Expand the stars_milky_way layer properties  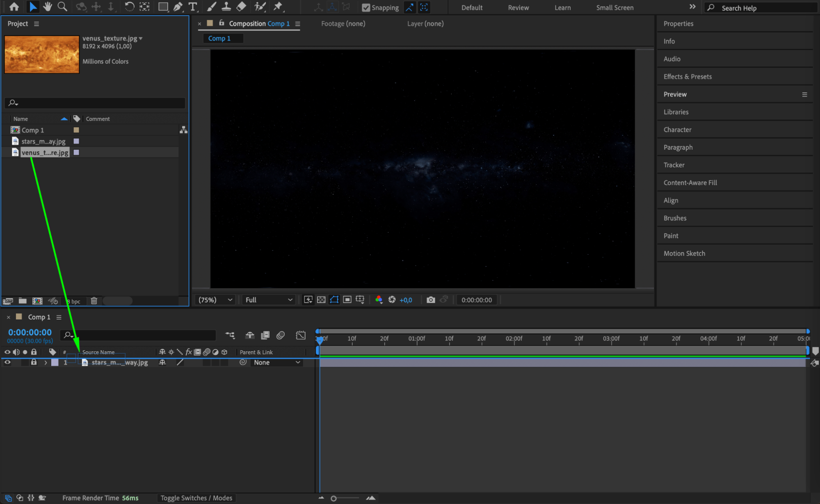tap(46, 363)
